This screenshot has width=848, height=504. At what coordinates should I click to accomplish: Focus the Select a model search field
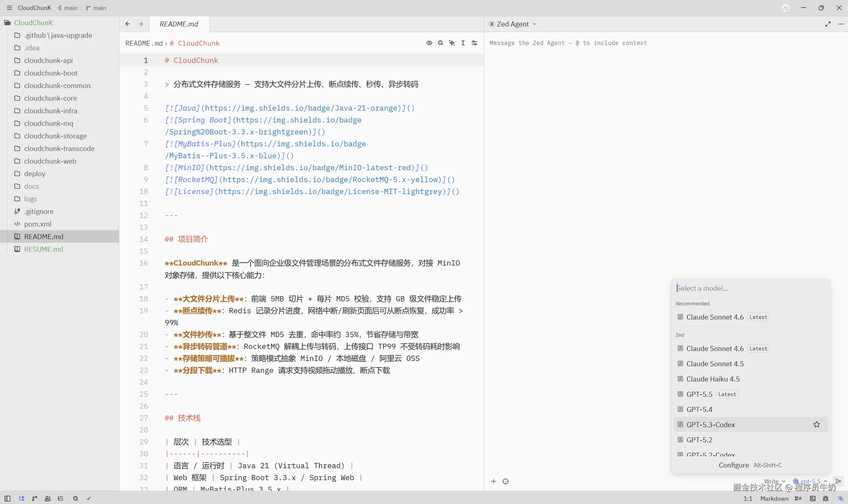pos(751,288)
